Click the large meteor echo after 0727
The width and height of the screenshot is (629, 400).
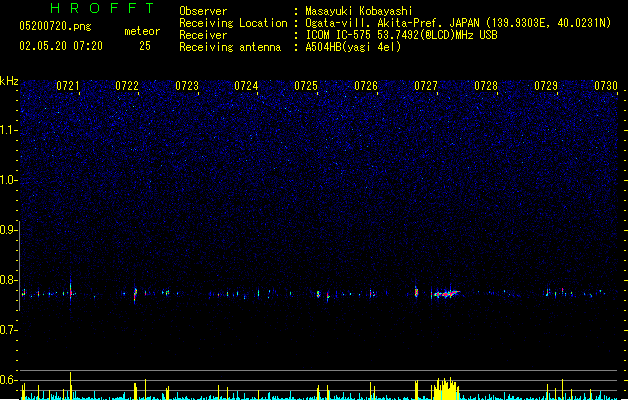pos(446,294)
